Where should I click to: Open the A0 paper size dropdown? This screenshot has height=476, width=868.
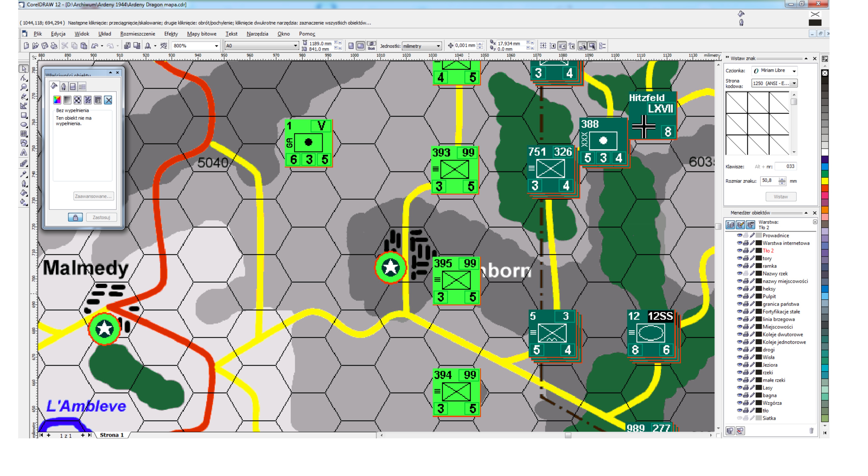[295, 46]
